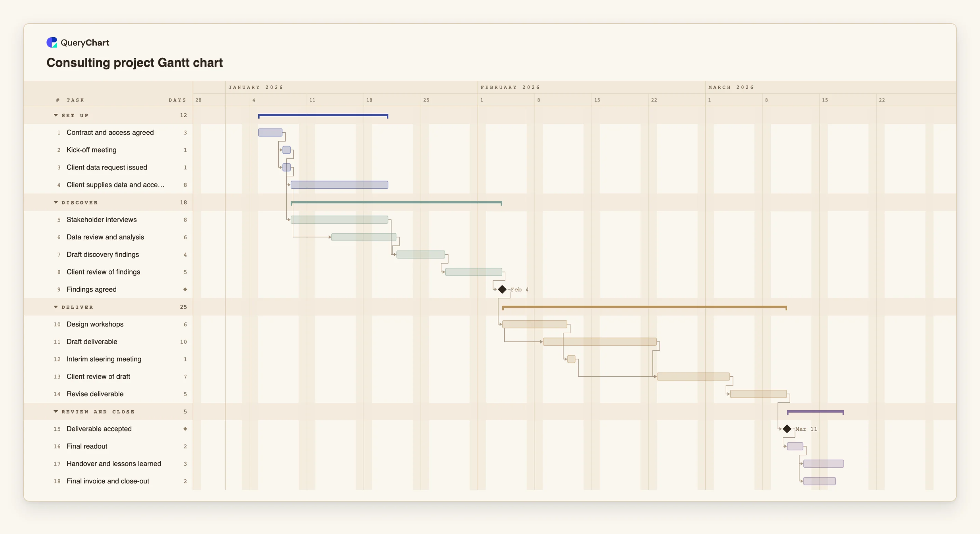
Task: Click the Stakeholder interviews Gantt bar
Action: 339,219
